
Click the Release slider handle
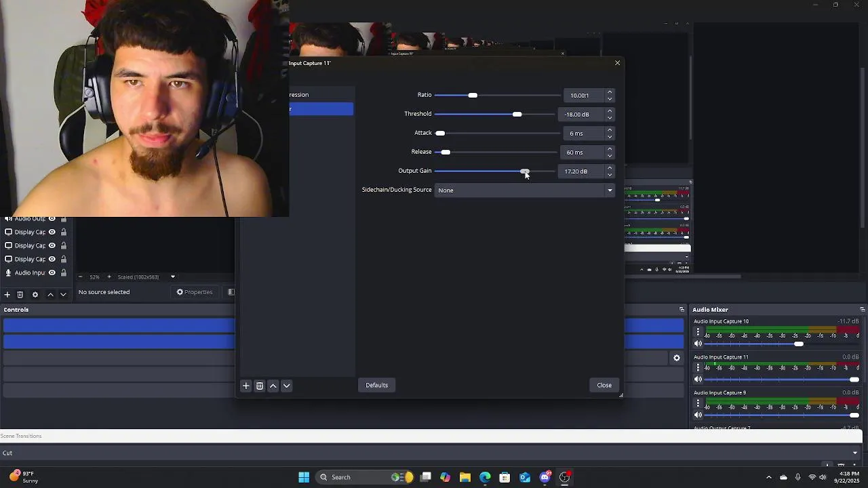(446, 152)
